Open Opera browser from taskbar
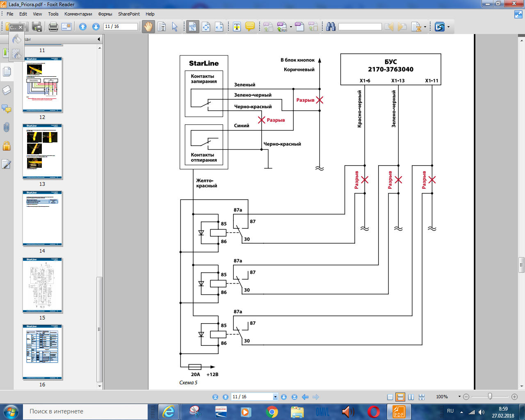The width and height of the screenshot is (525, 420). point(374,412)
